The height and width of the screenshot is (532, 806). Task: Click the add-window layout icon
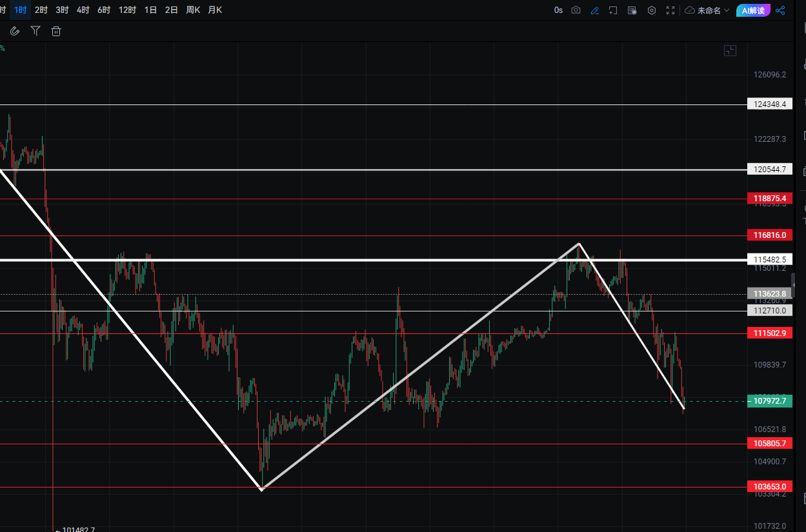(x=613, y=10)
